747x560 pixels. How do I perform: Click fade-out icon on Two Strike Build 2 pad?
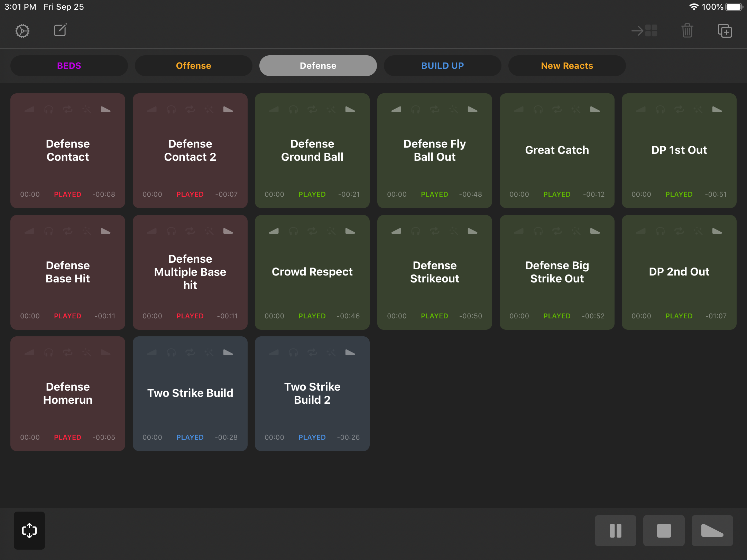click(x=350, y=352)
